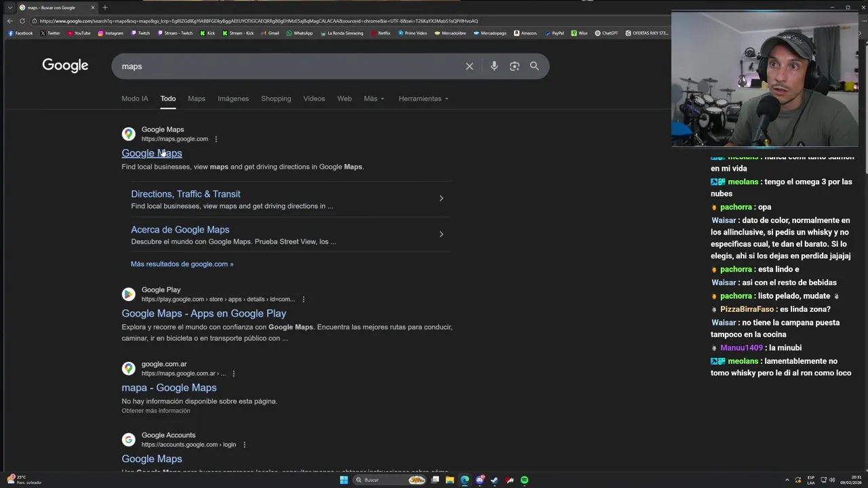
Task: Open the Wise bookmark
Action: tap(579, 33)
